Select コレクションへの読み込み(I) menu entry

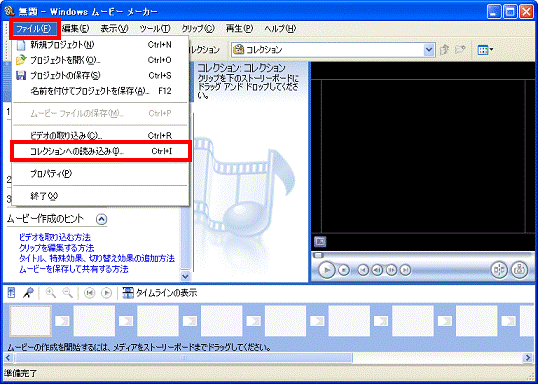[x=100, y=151]
